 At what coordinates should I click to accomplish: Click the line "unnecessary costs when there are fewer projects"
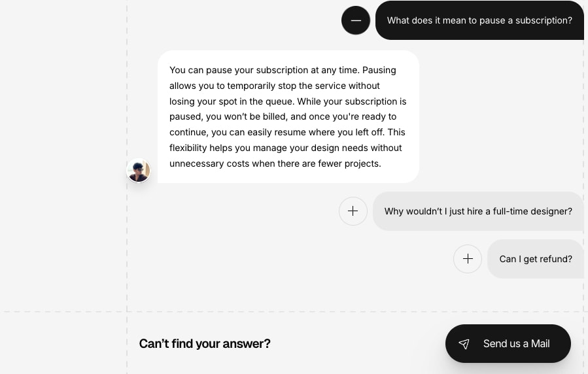(x=275, y=163)
